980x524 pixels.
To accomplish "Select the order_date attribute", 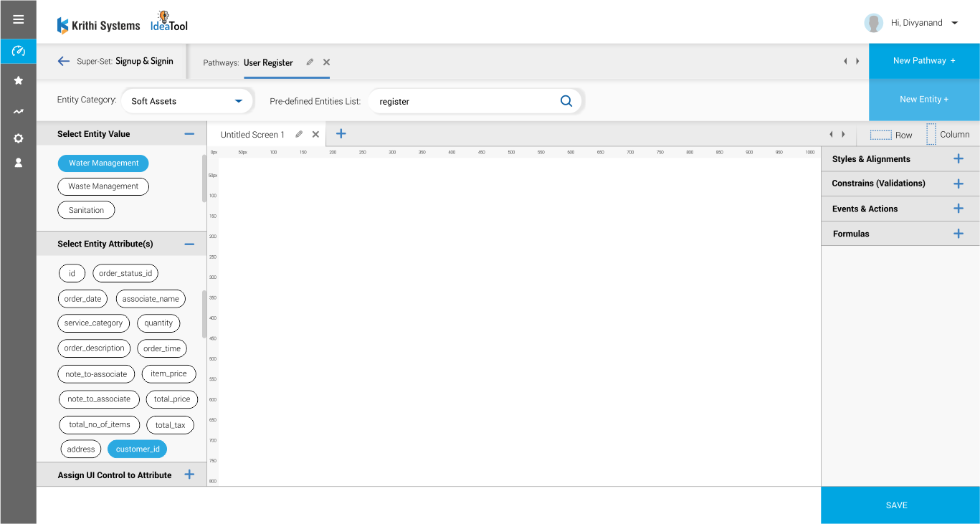I will (82, 299).
